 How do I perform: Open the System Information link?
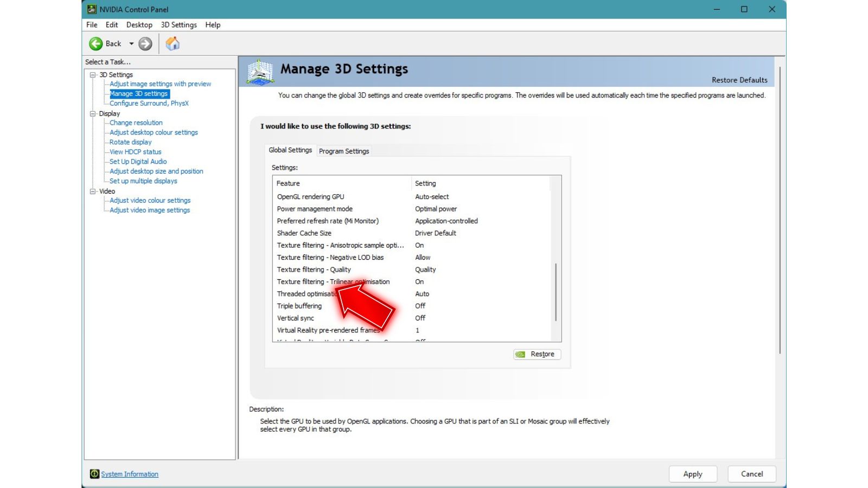tap(130, 474)
